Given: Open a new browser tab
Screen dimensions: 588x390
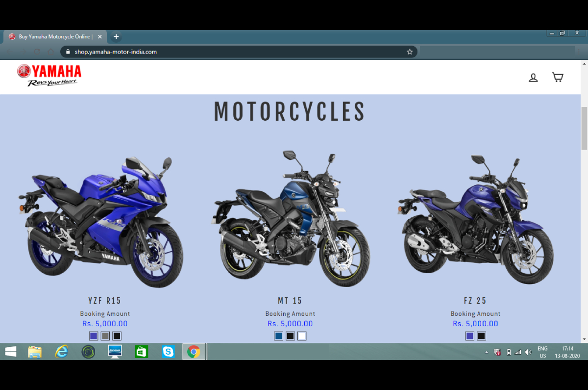Looking at the screenshot, I should coord(116,37).
